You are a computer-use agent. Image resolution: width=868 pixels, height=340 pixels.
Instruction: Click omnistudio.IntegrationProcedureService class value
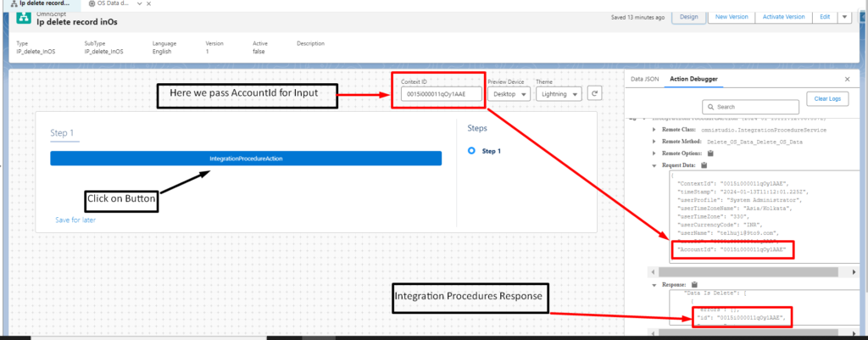764,130
